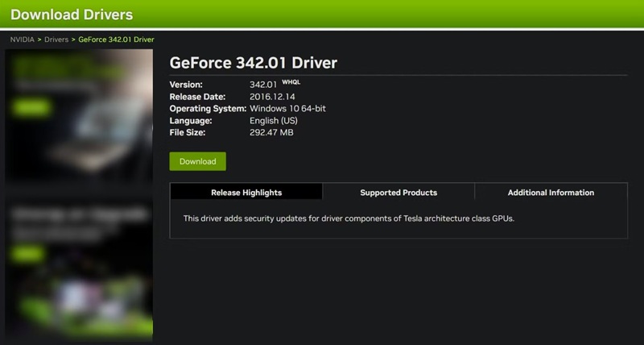Click the green button in top banner
The image size is (644, 345).
coord(31,107)
